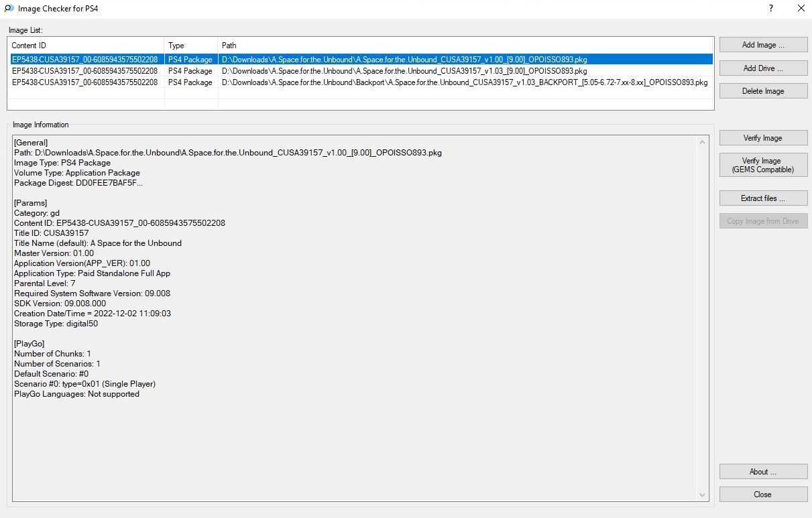Click the Title Name (default) line
The width and height of the screenshot is (812, 518).
[98, 243]
